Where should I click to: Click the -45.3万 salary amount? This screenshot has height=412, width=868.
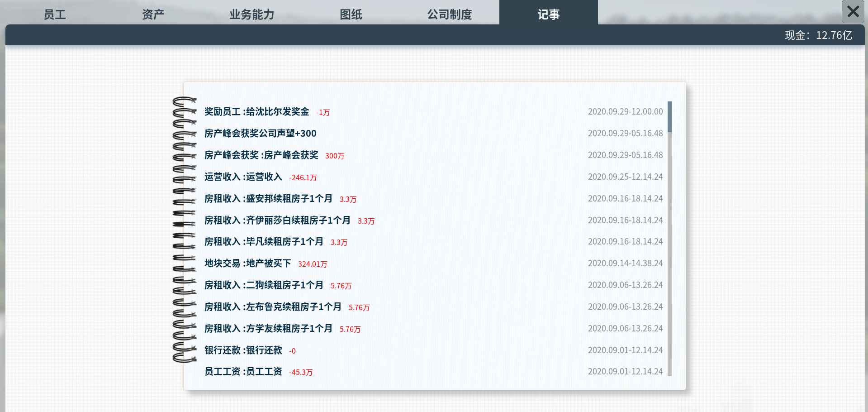[x=301, y=372]
